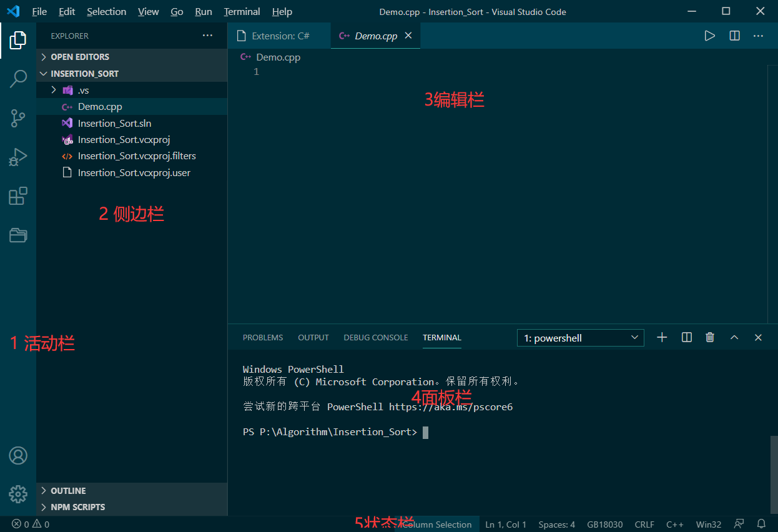This screenshot has width=778, height=532.
Task: Switch to the PROBLEMS panel tab
Action: (263, 337)
